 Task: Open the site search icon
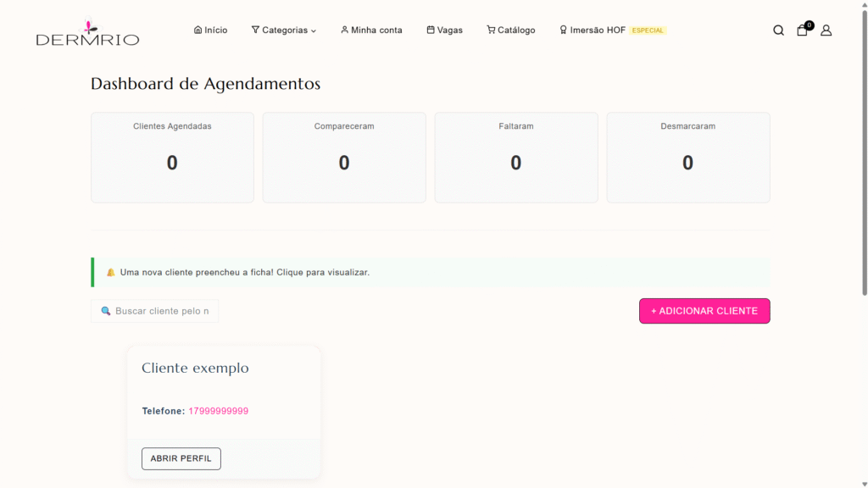pos(778,30)
